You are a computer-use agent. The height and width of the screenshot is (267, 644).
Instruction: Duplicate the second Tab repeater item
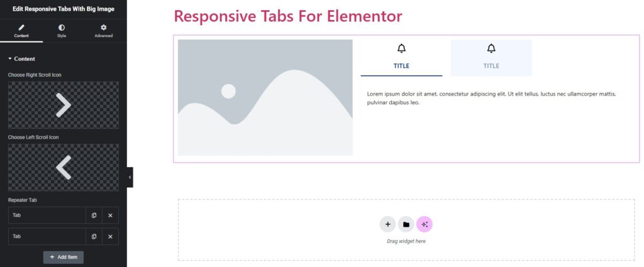[94, 236]
